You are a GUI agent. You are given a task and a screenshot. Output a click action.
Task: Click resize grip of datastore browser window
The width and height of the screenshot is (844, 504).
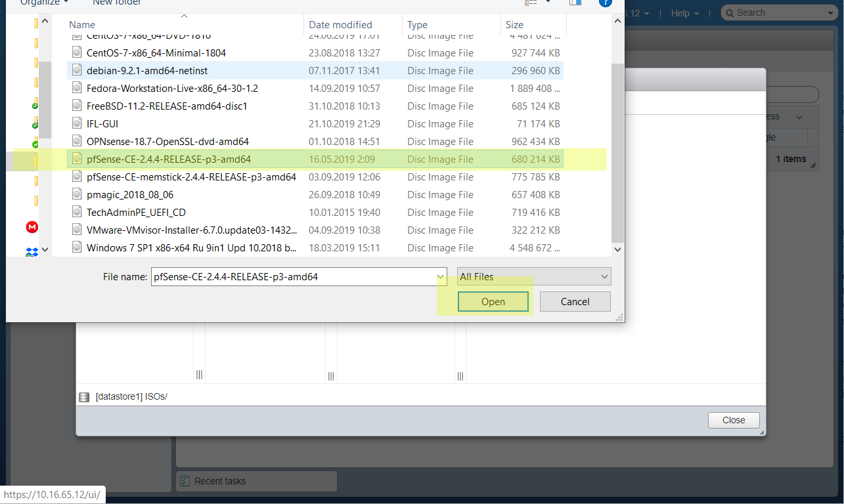coord(762,432)
